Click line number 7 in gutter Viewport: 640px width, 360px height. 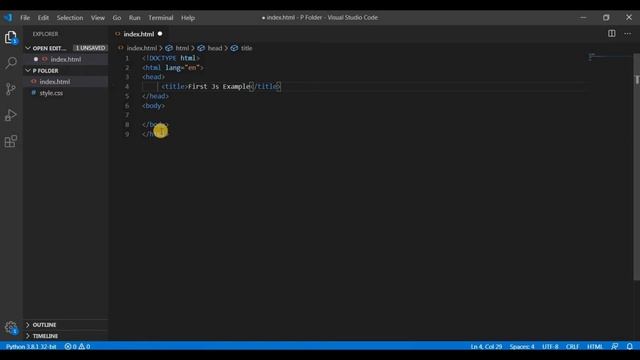coord(127,115)
